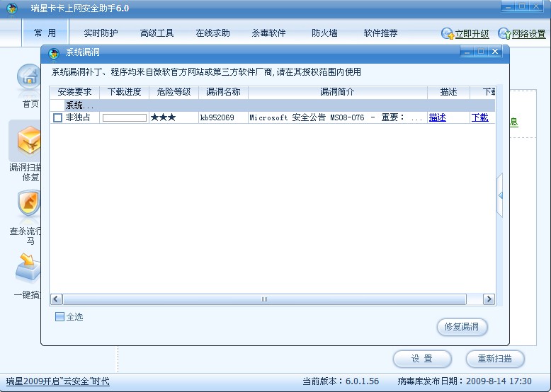
Task: Click the 病毒库发布日期 status text
Action: 465,381
